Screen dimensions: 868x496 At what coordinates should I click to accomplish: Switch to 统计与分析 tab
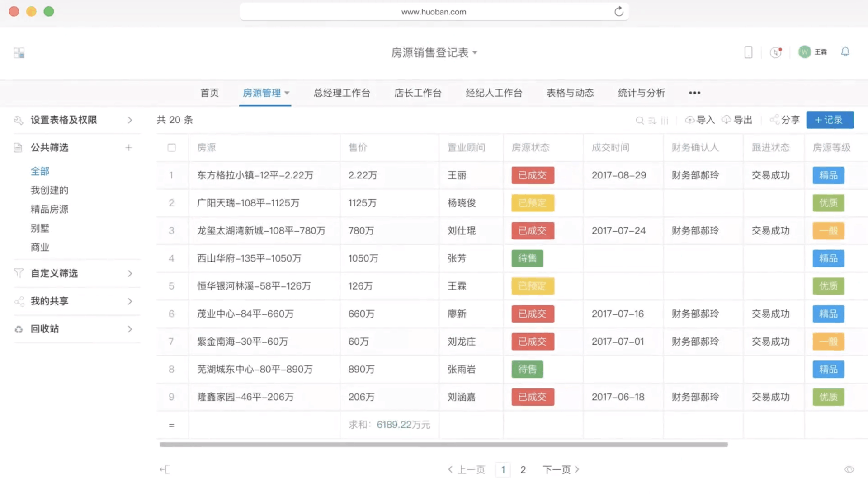pos(641,93)
